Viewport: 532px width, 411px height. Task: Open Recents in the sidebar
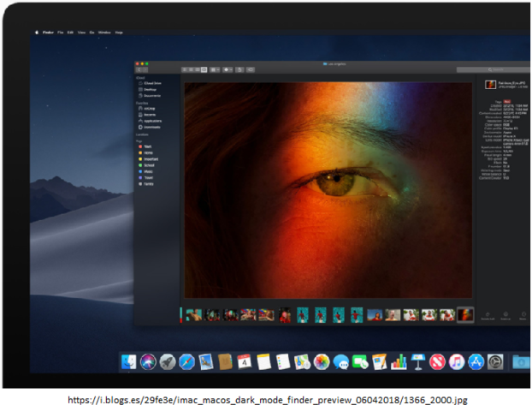coord(147,115)
